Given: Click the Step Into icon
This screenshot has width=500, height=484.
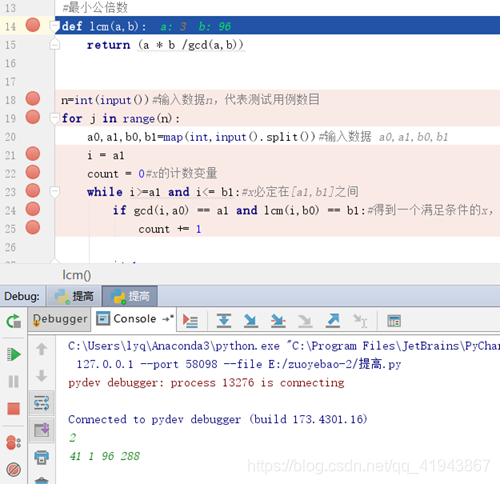Looking at the screenshot, I should [x=251, y=321].
